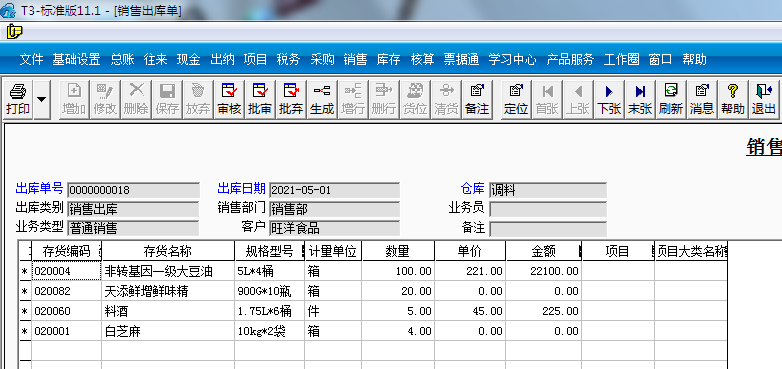Click the 放弃 discard toolbar icon

197,99
